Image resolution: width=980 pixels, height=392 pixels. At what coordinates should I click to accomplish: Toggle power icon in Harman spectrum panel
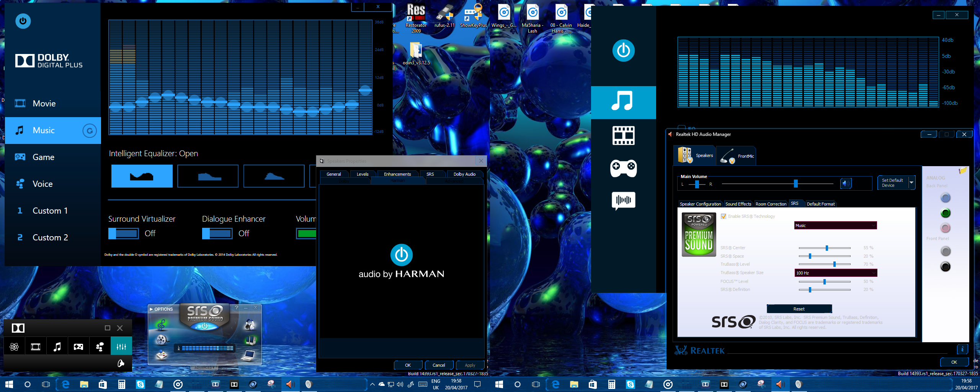click(623, 51)
